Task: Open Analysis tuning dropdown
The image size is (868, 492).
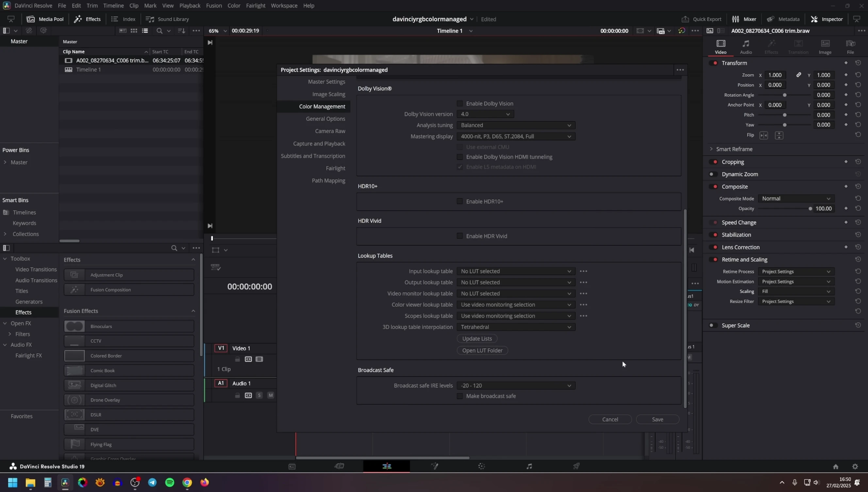Action: 516,125
